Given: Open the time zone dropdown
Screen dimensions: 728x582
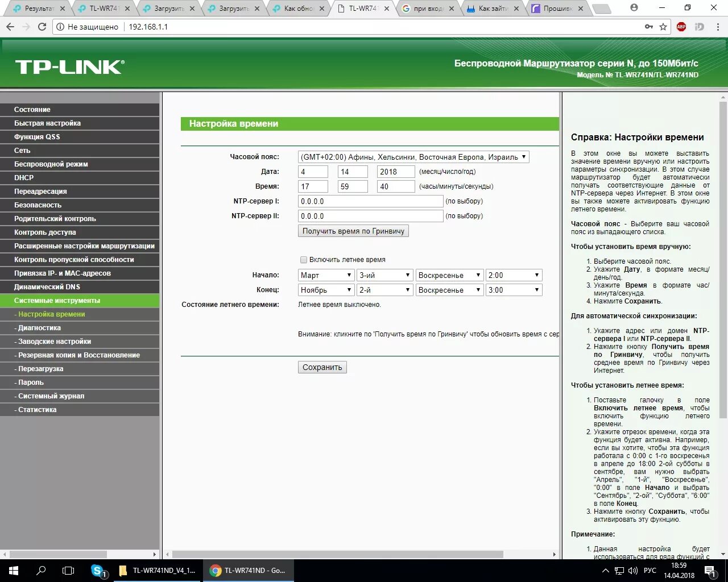Looking at the screenshot, I should point(413,157).
